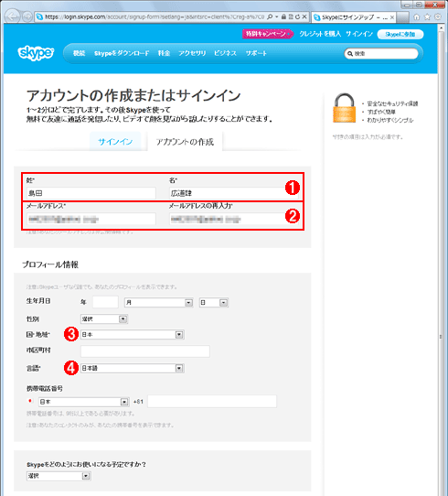Click the padlock security image
Image resolution: width=448 pixels, height=496 pixels.
[344, 108]
